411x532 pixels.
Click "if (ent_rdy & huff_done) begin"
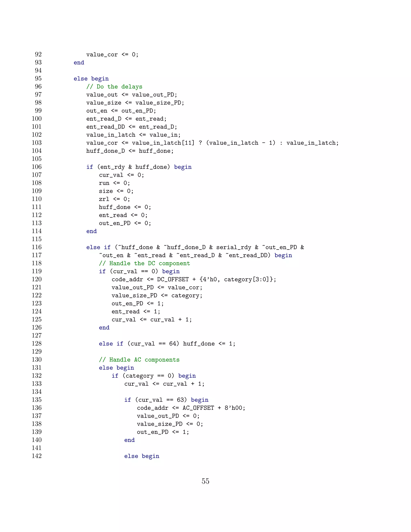(139, 167)
